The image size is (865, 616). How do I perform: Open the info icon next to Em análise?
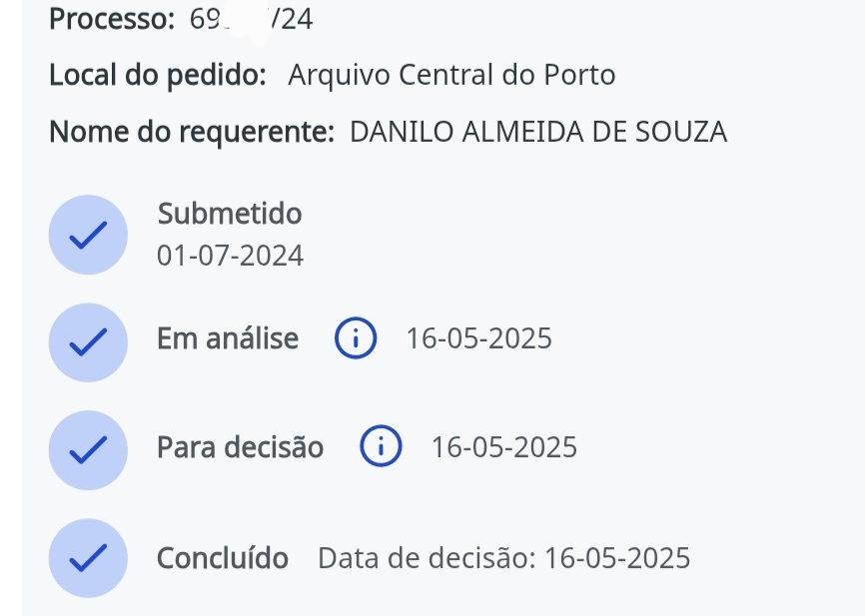[x=356, y=339]
